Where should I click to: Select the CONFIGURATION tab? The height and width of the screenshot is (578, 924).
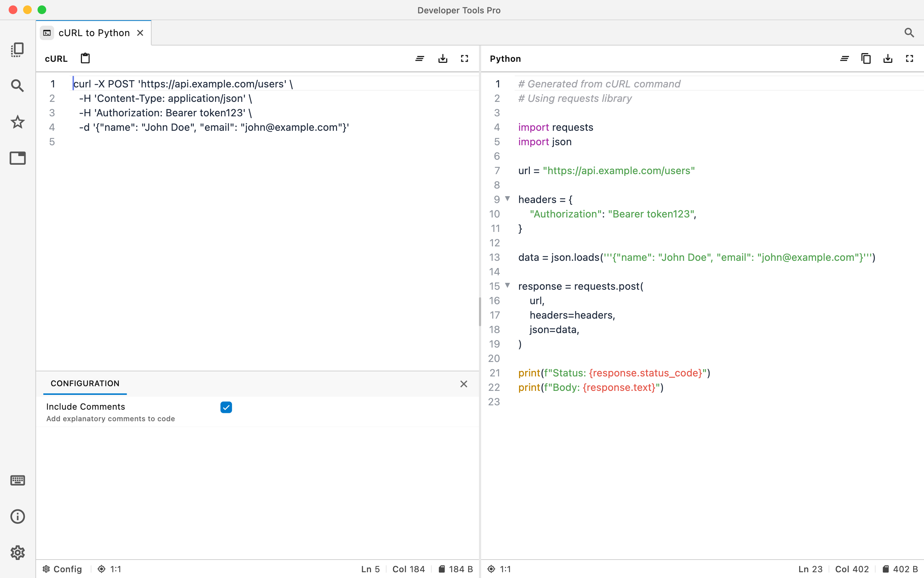coord(85,383)
